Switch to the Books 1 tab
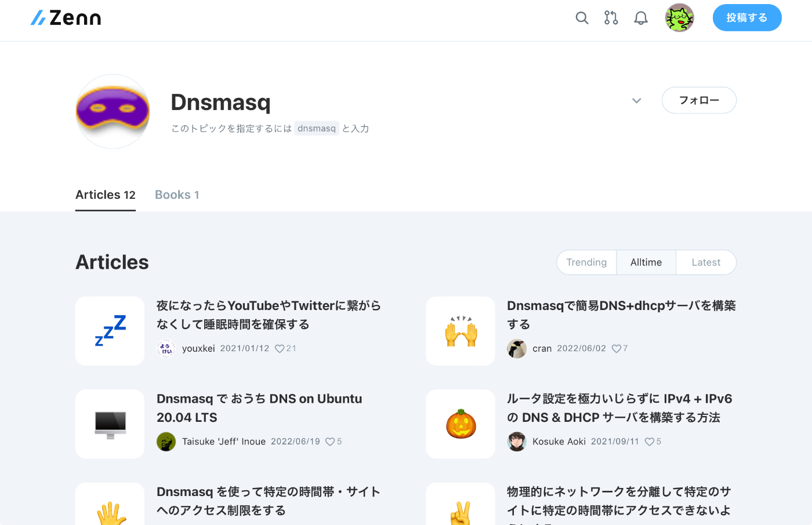Screen dimensions: 812x525 click(177, 195)
